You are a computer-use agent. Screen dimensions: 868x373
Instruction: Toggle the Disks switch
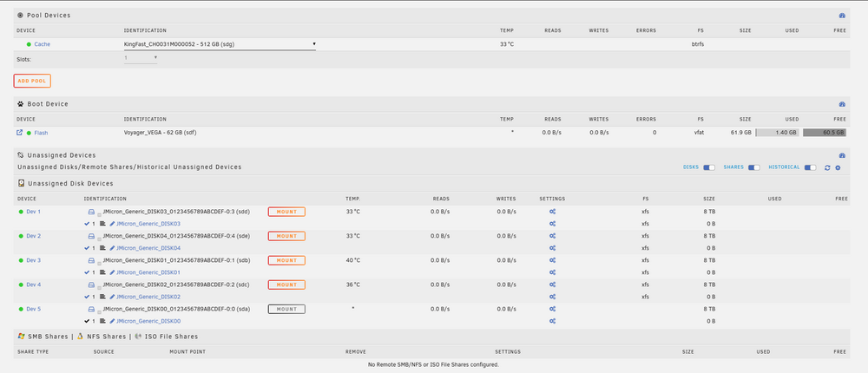[709, 167]
